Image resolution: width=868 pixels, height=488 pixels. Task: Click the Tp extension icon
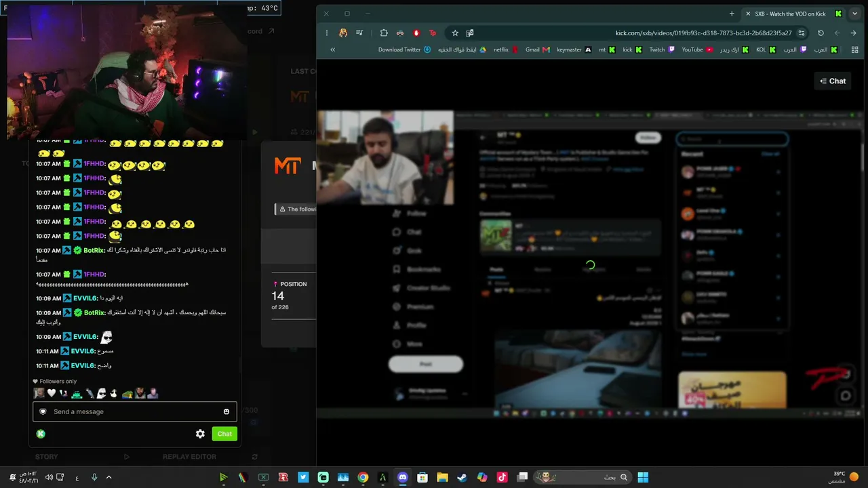pyautogui.click(x=433, y=33)
